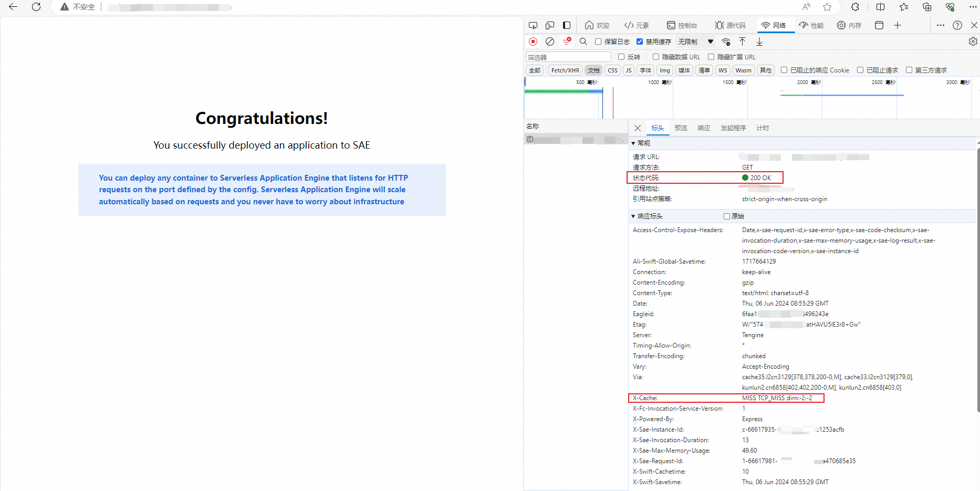Click the 筛选器 filter input field
This screenshot has width=980, height=491.
[x=568, y=57]
